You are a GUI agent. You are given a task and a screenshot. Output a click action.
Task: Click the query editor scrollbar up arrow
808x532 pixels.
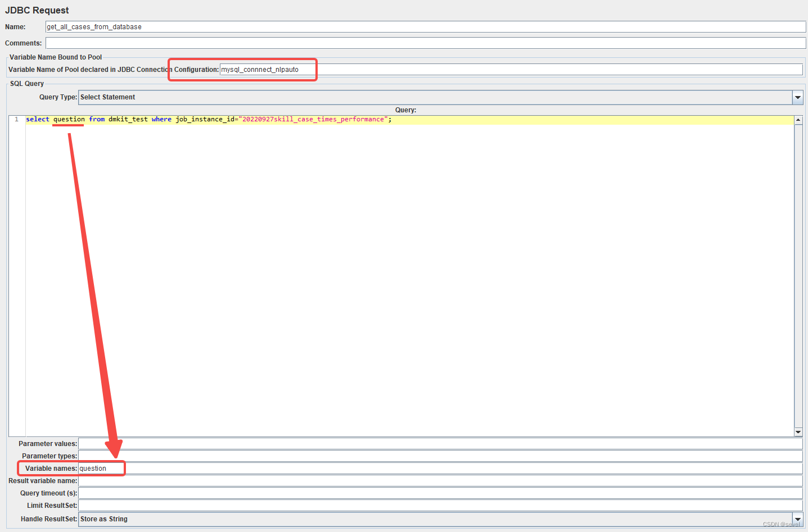(798, 119)
